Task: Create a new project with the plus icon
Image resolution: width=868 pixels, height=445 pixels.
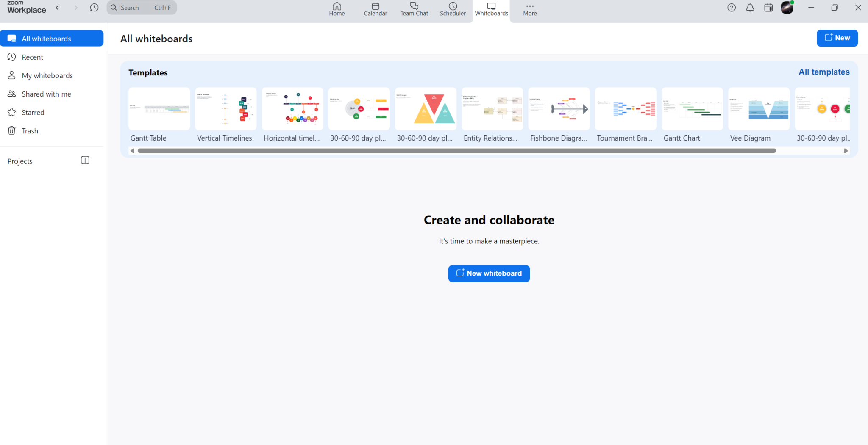Action: pos(85,160)
